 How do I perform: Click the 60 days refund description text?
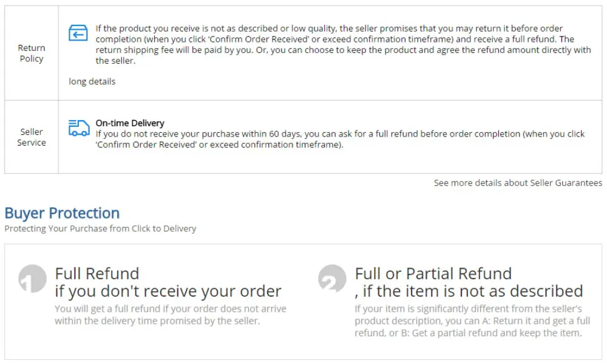(x=340, y=140)
